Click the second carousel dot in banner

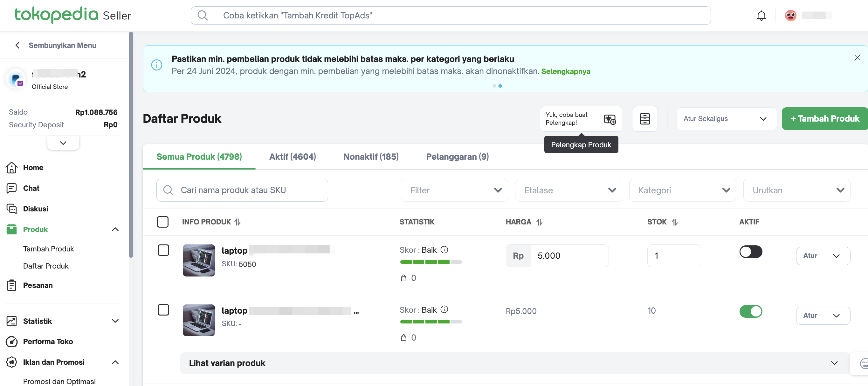pos(500,86)
